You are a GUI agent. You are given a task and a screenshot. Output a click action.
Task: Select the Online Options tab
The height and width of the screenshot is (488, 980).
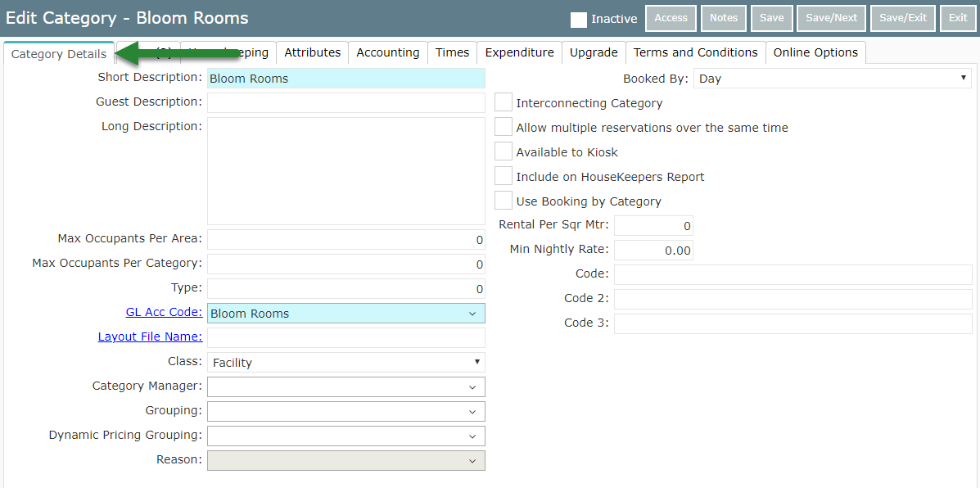(x=815, y=52)
